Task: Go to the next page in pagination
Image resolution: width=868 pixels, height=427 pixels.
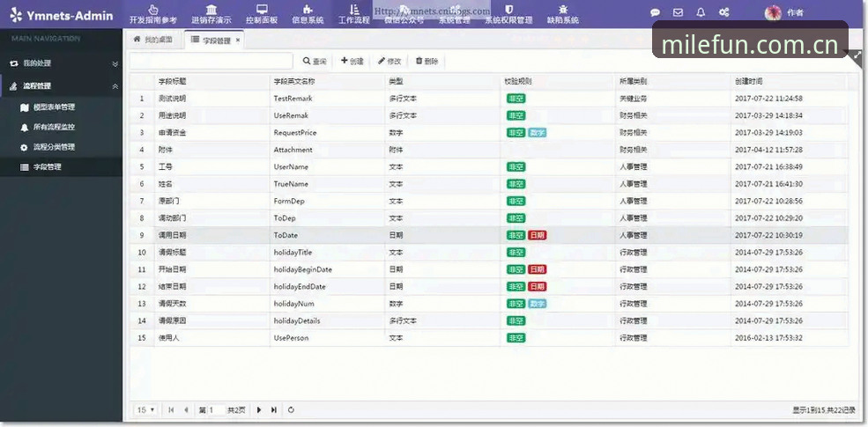Action: pyautogui.click(x=258, y=410)
